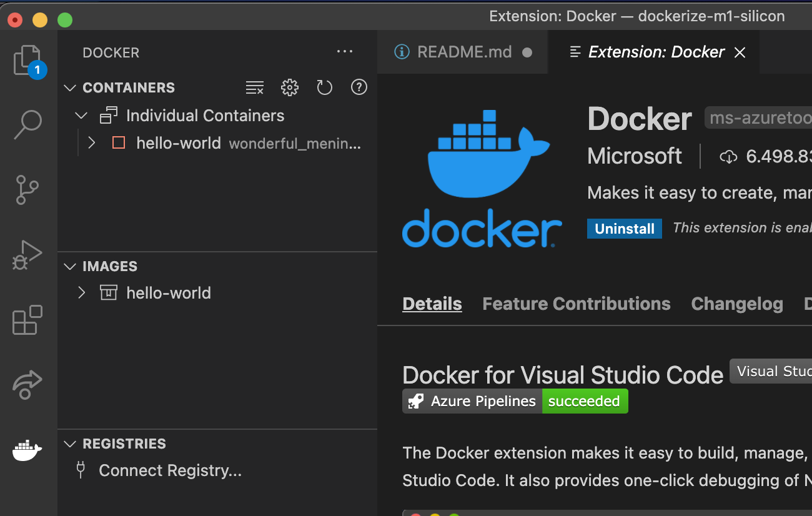812x516 pixels.
Task: Collapse the REGISTRIES section
Action: click(70, 444)
